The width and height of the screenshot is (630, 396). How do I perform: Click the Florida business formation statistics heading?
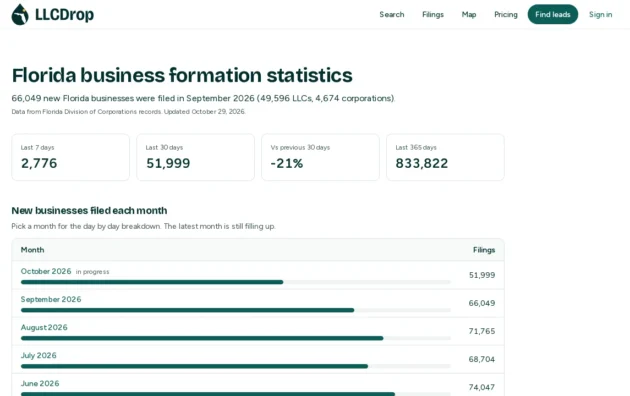[x=182, y=75]
